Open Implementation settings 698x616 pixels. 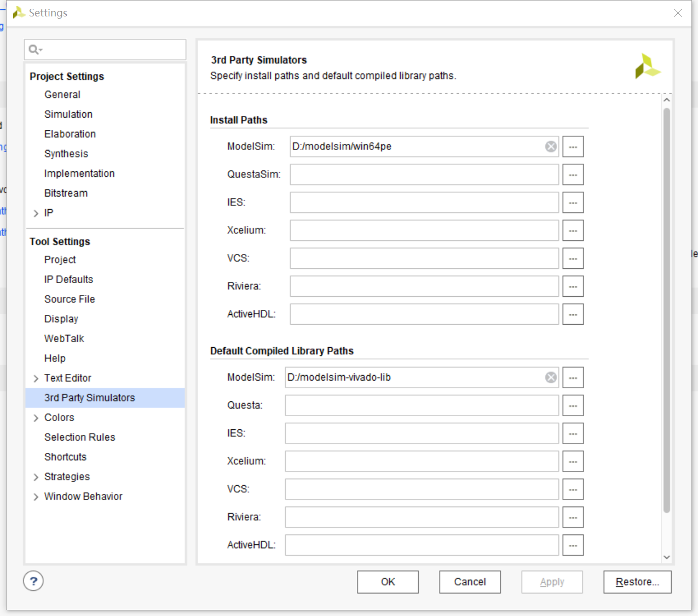[x=79, y=174]
